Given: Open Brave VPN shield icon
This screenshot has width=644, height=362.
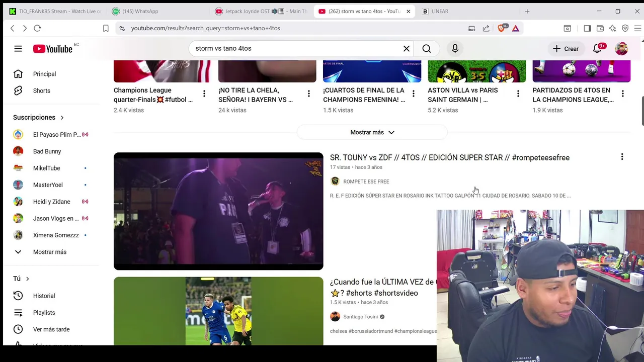Looking at the screenshot, I should tap(625, 28).
